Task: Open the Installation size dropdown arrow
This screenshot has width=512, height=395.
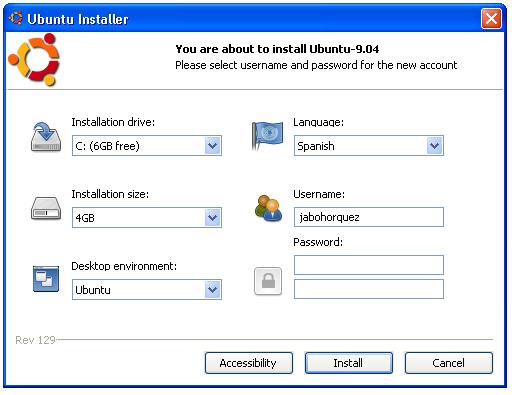Action: (x=213, y=218)
